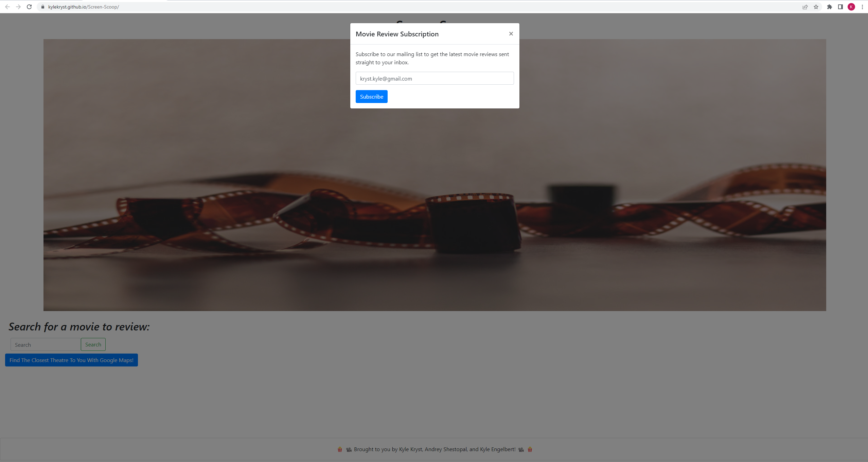This screenshot has width=868, height=462.
Task: Click the green Search button
Action: pyautogui.click(x=93, y=344)
